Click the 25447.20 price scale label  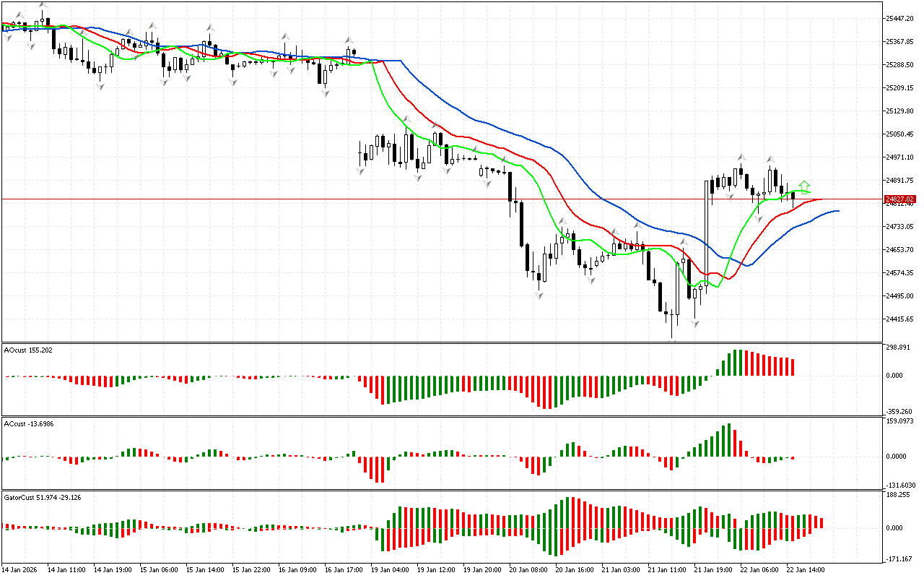[899, 18]
